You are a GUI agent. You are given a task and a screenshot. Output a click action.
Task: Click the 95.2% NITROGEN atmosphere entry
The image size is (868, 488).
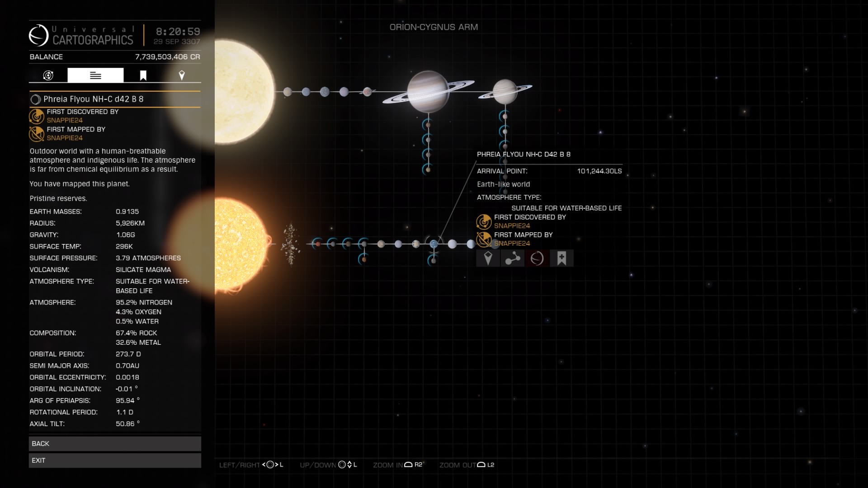(x=144, y=302)
